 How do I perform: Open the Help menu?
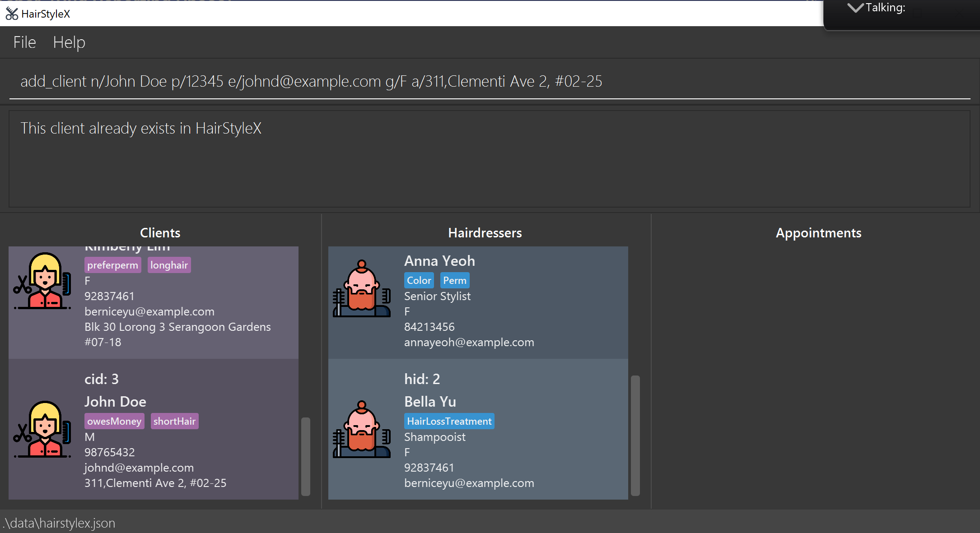tap(69, 42)
